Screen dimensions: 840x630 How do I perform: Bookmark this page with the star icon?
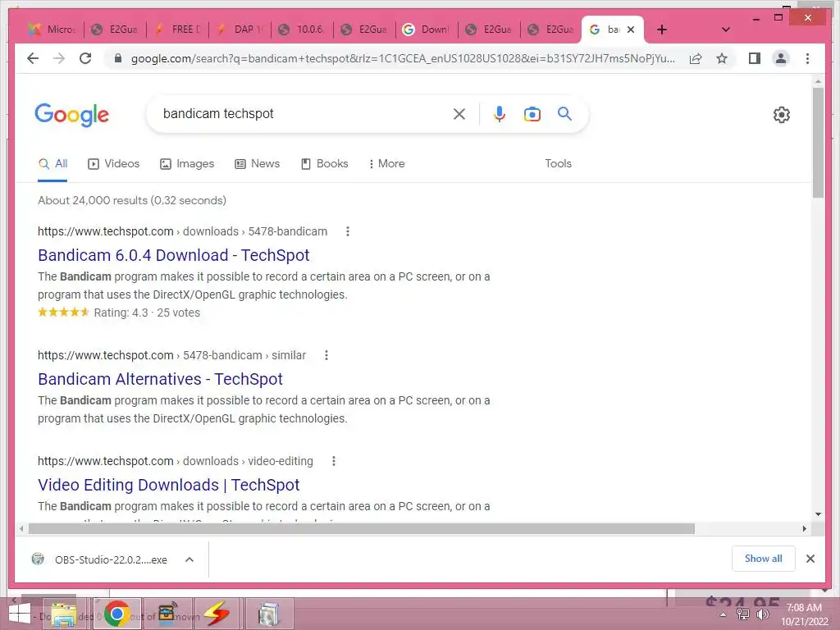coord(722,58)
